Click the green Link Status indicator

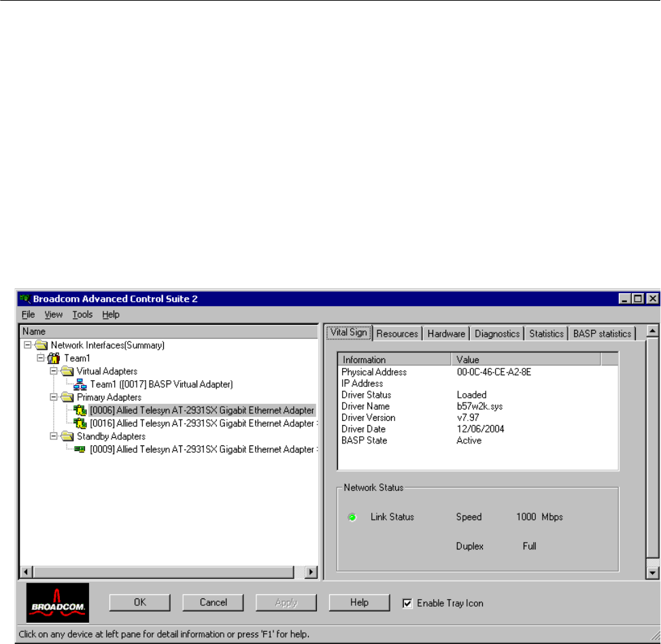click(x=352, y=518)
